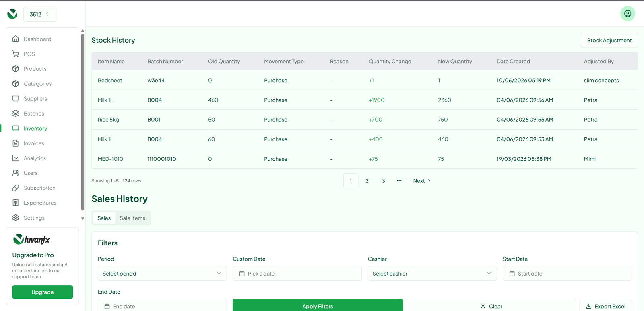Click the Categories cube icon
The height and width of the screenshot is (311, 644).
(x=16, y=84)
